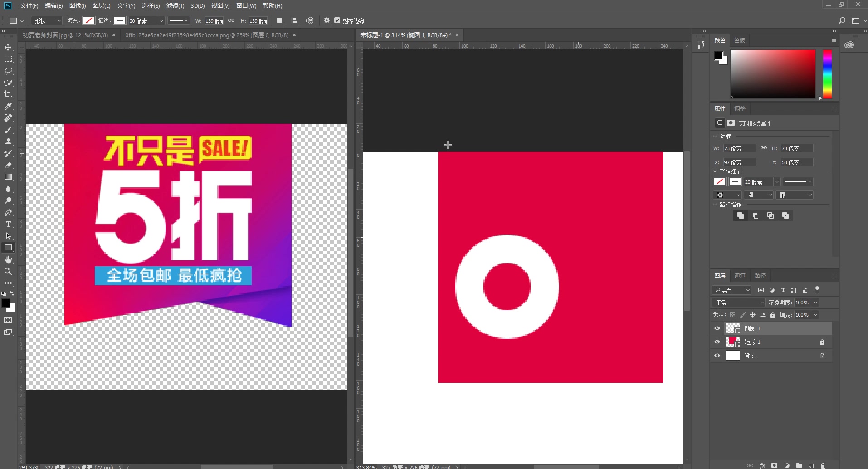Open layer blend mode 正常 dropdown
The height and width of the screenshot is (469, 868).
[739, 303]
